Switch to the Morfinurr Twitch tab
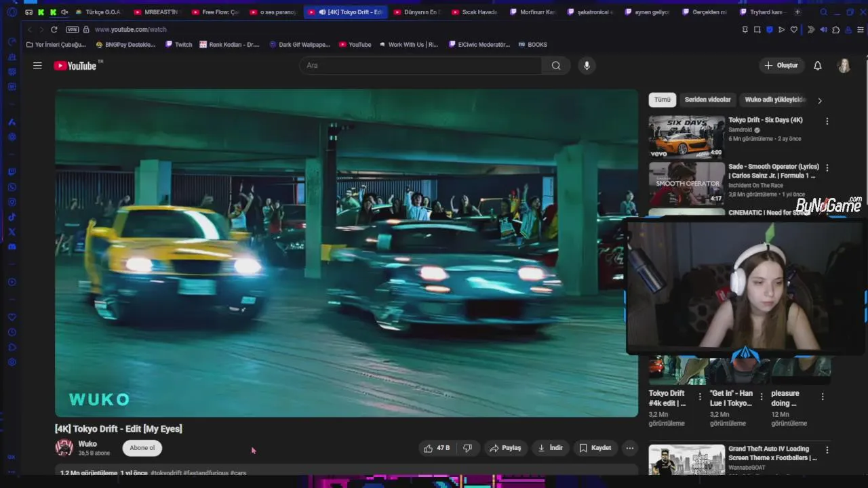The width and height of the screenshot is (868, 488). [x=533, y=12]
